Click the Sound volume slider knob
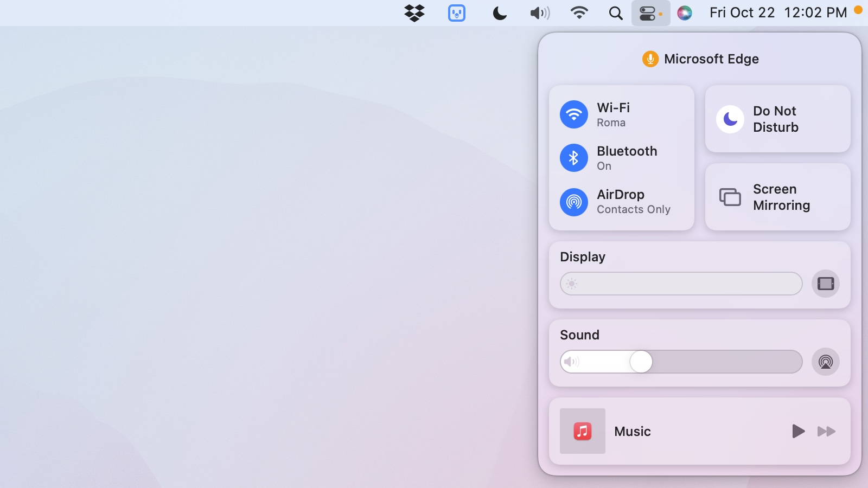Screen dimensions: 868x488 [641, 362]
